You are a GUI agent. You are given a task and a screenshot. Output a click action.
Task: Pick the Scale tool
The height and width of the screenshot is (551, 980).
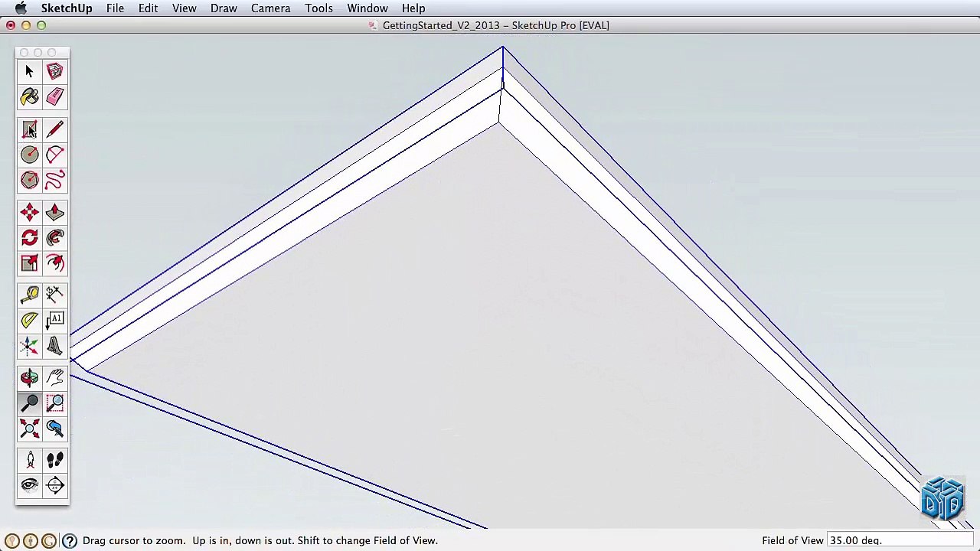click(29, 263)
